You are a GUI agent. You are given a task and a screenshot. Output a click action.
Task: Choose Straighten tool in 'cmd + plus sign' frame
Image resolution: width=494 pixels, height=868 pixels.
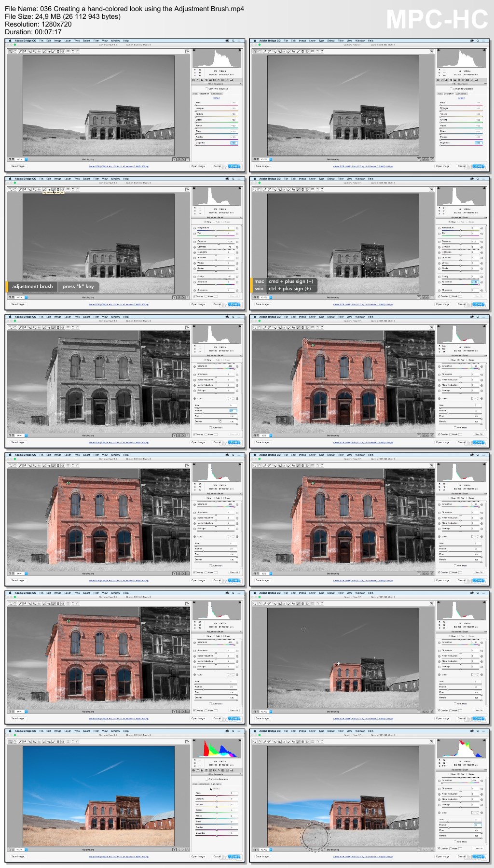pyautogui.click(x=284, y=189)
